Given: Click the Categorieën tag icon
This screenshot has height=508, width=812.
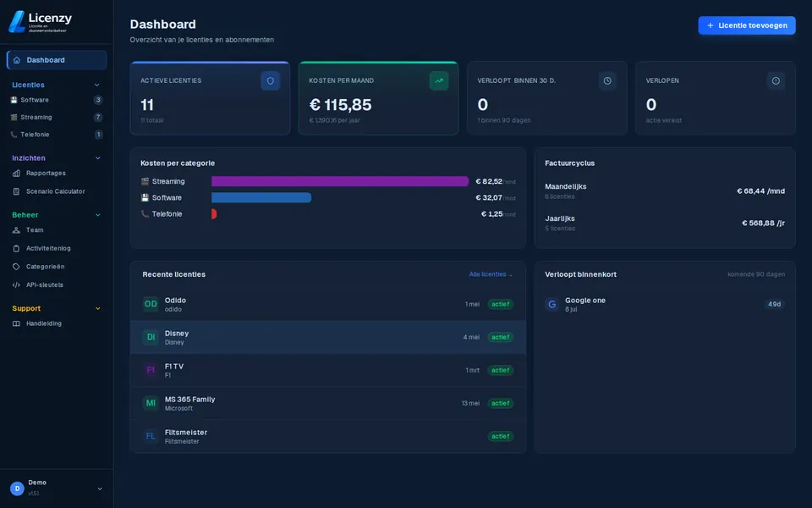Looking at the screenshot, I should point(16,267).
